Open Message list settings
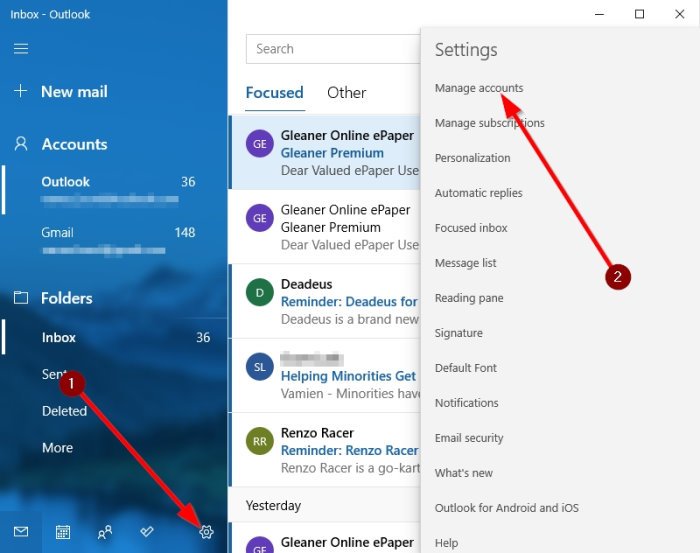700x553 pixels. point(465,263)
